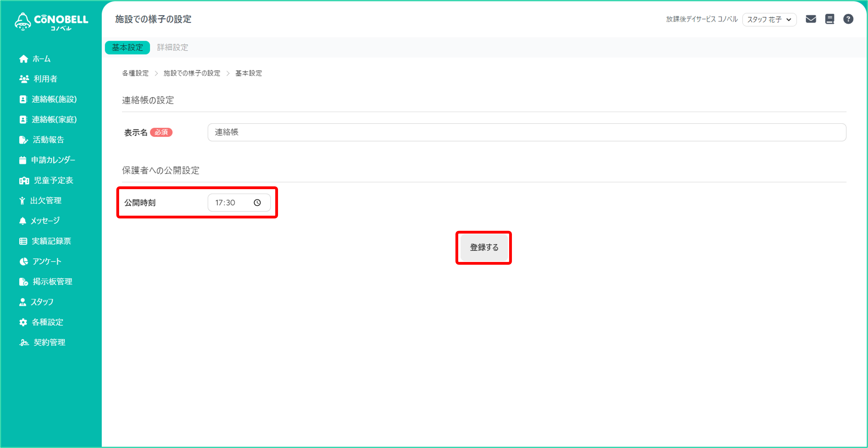Screen dimensions: 868x448
Task: Open 各種設定 in the sidebar
Action: click(x=47, y=322)
